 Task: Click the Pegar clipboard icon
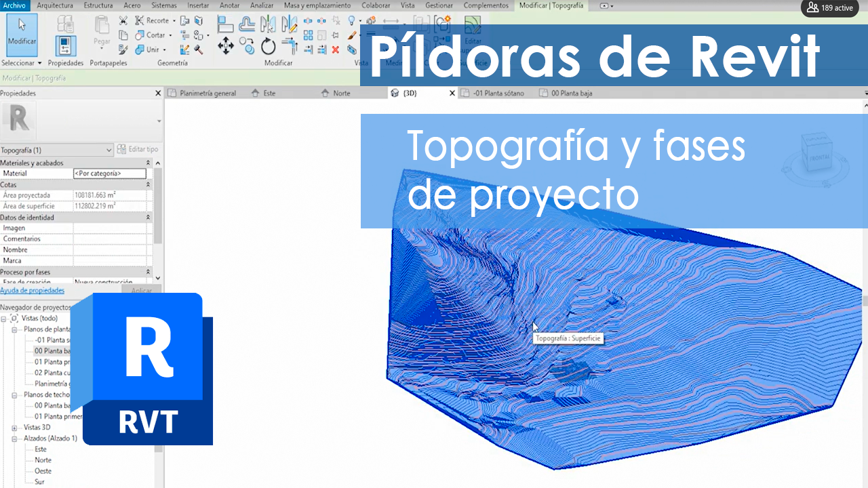(x=102, y=34)
